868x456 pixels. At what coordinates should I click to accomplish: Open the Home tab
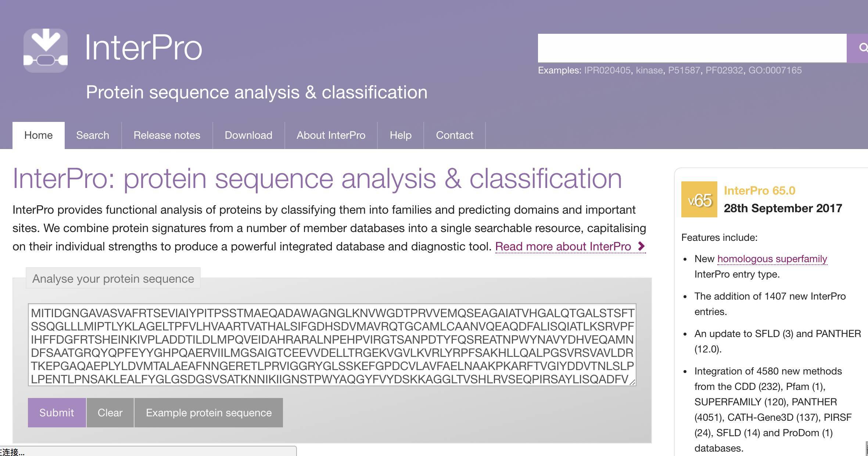39,135
